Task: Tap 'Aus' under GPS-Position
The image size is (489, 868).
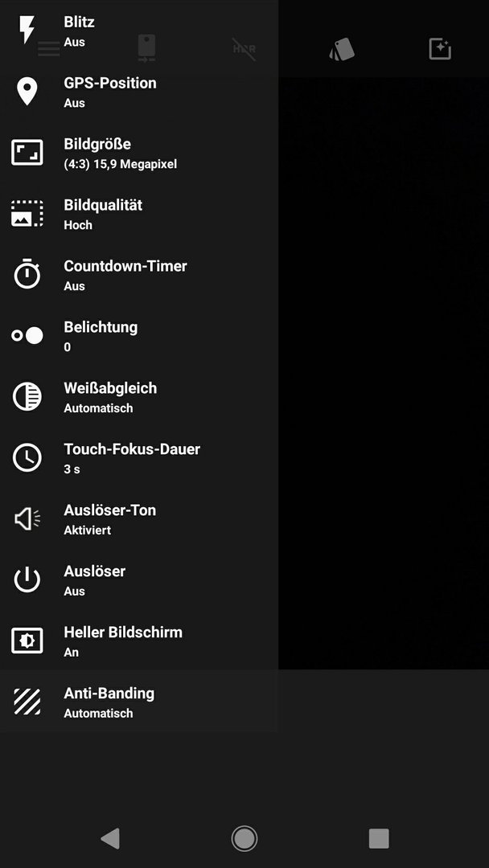Action: pos(74,103)
